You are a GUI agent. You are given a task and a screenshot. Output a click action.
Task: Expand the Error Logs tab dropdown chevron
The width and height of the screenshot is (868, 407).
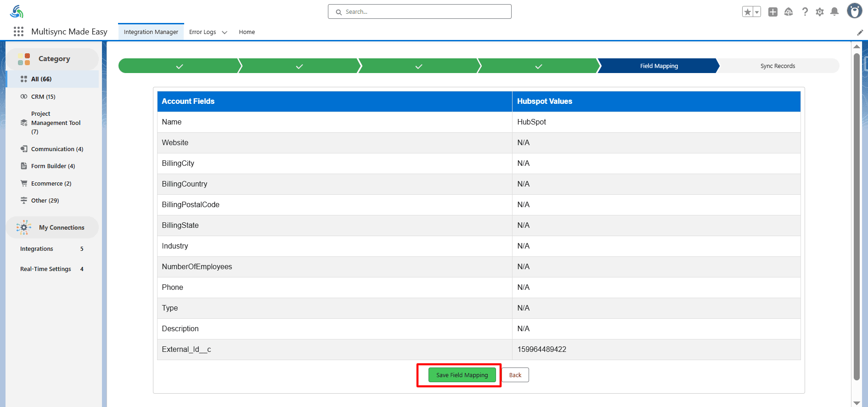(x=225, y=32)
